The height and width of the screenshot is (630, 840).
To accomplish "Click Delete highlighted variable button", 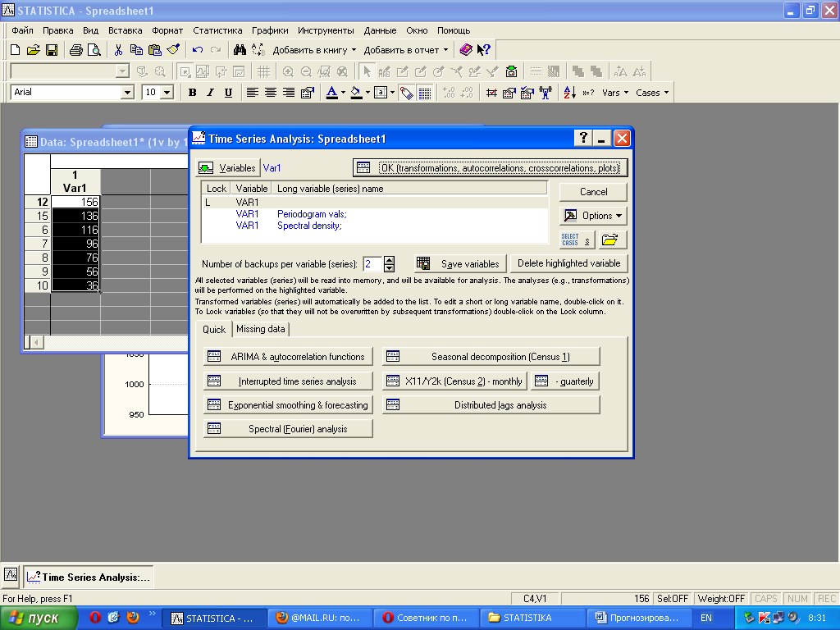I will coord(569,263).
